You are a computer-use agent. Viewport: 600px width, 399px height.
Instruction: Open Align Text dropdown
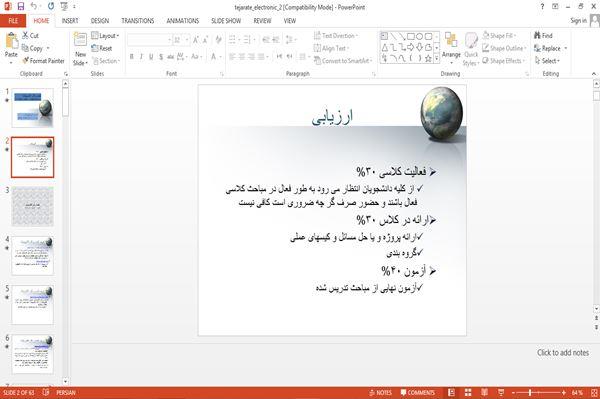pos(331,48)
